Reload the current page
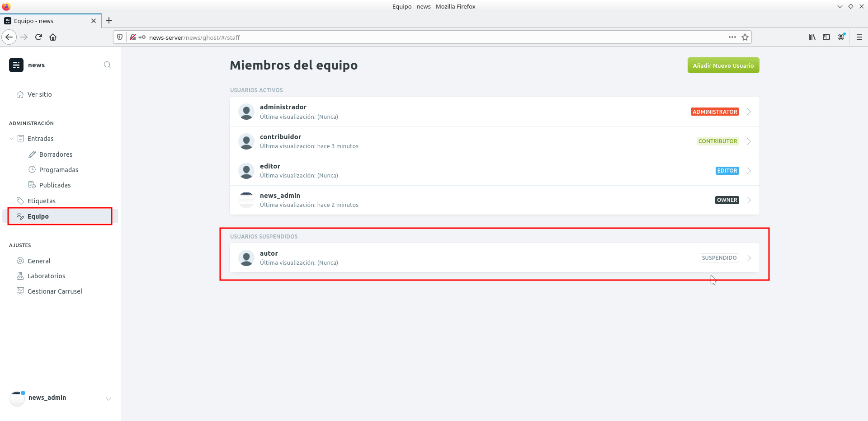Viewport: 868px width, 421px height. [x=38, y=37]
